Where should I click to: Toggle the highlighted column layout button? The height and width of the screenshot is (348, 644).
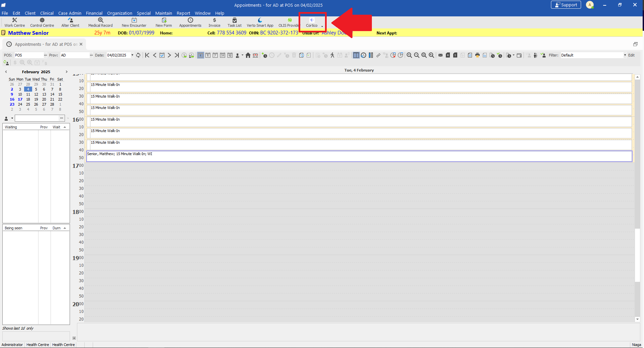click(x=356, y=55)
